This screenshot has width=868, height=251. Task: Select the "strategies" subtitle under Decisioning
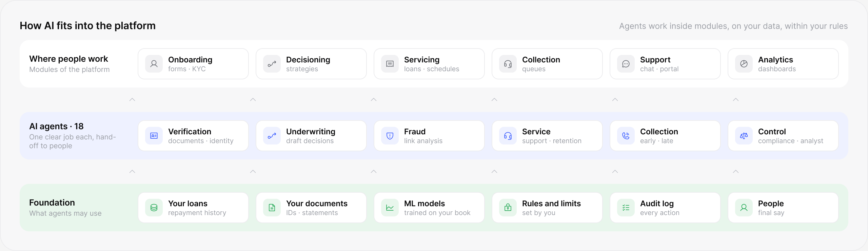tap(302, 69)
